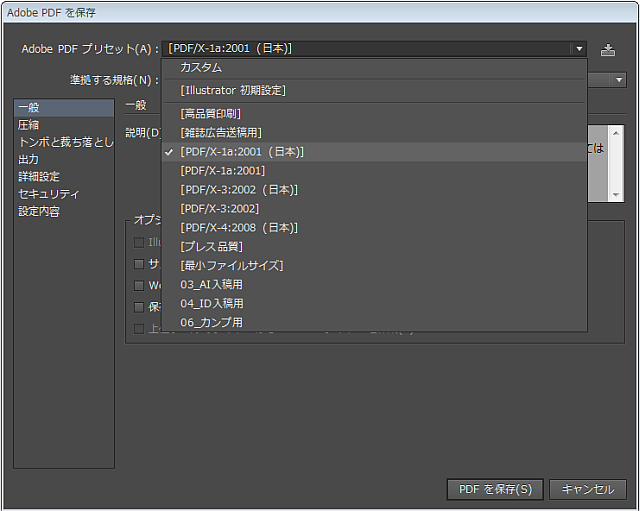Choose カスタム from the preset list
This screenshot has width=640, height=511.
(374, 67)
